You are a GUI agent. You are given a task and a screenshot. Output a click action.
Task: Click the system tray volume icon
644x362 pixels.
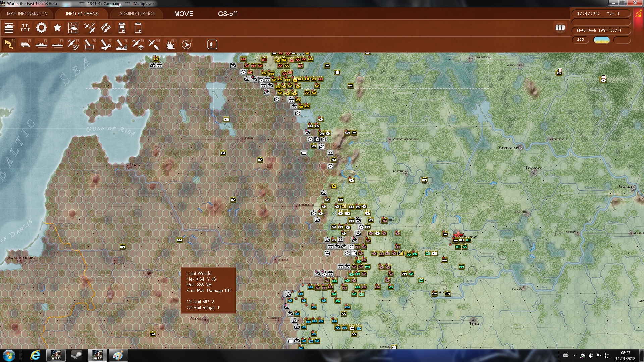pos(591,356)
